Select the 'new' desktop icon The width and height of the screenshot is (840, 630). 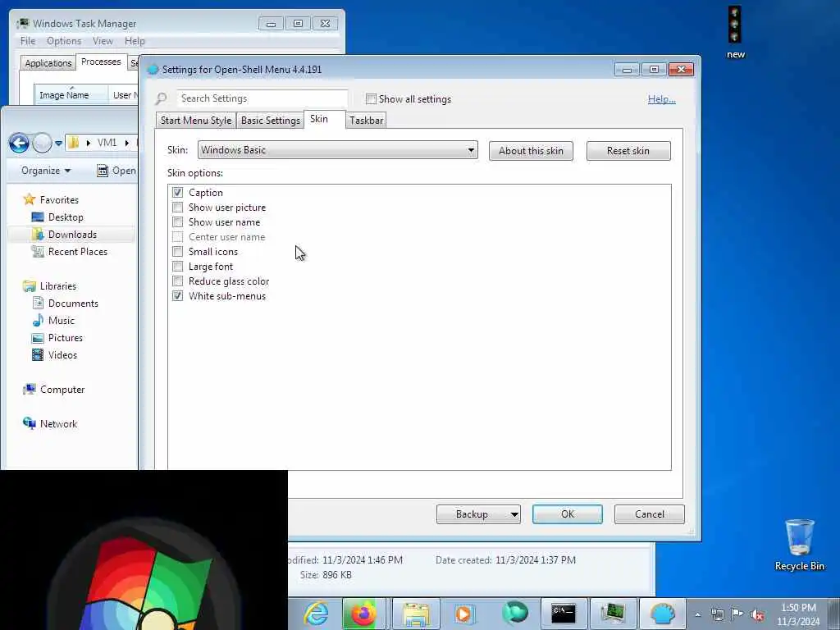[x=735, y=32]
